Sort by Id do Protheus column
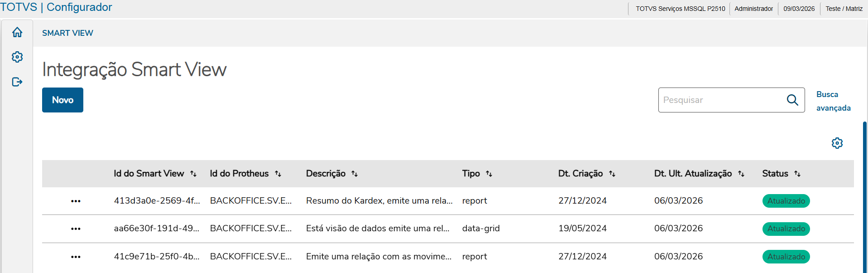Image resolution: width=868 pixels, height=273 pixels. tap(278, 174)
